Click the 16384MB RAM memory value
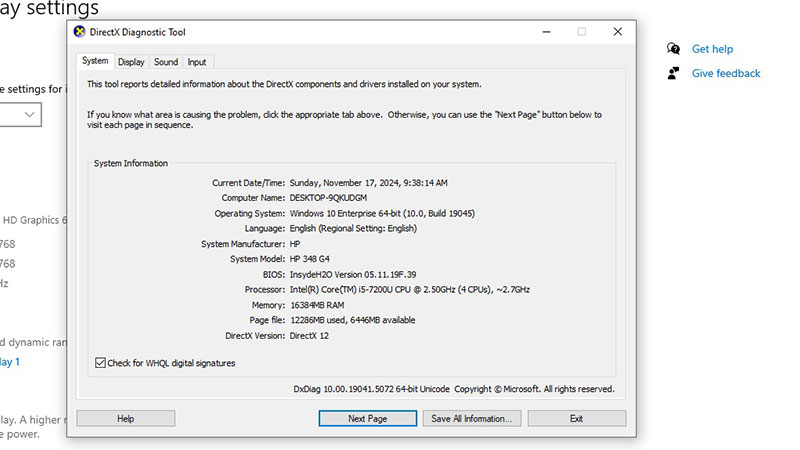 point(317,305)
